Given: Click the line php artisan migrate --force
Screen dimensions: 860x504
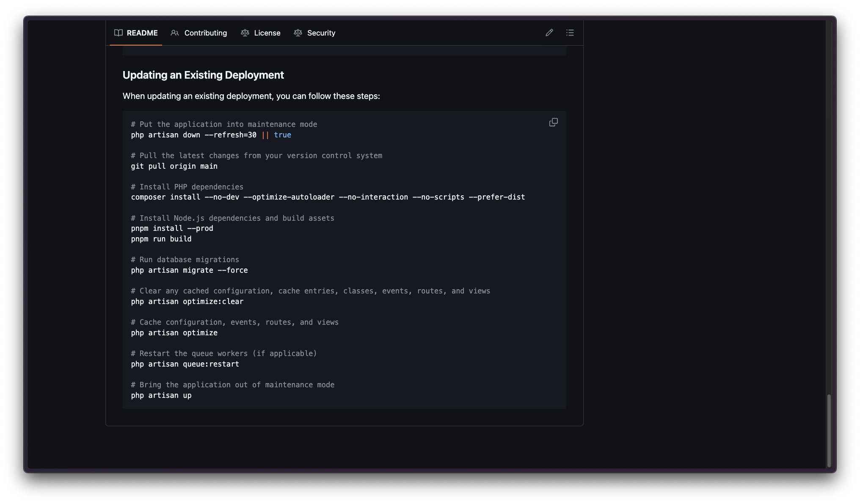Looking at the screenshot, I should pyautogui.click(x=190, y=270).
